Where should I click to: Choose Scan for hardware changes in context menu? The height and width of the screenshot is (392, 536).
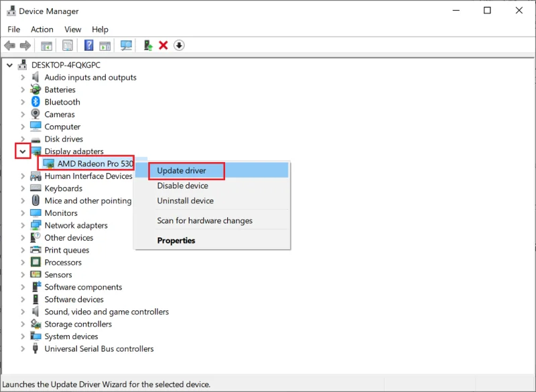click(x=212, y=220)
